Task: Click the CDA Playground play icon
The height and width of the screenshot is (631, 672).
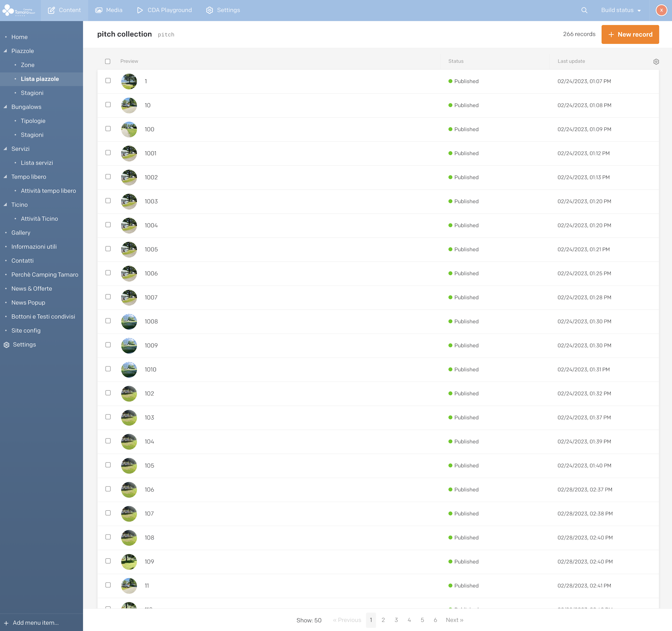Action: click(x=140, y=10)
